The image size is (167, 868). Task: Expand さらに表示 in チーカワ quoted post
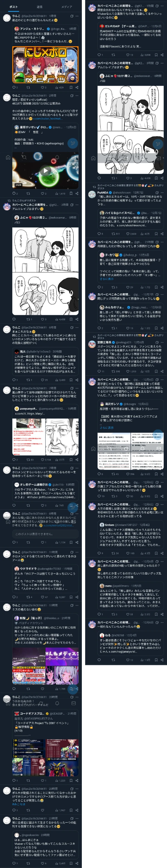point(106,279)
